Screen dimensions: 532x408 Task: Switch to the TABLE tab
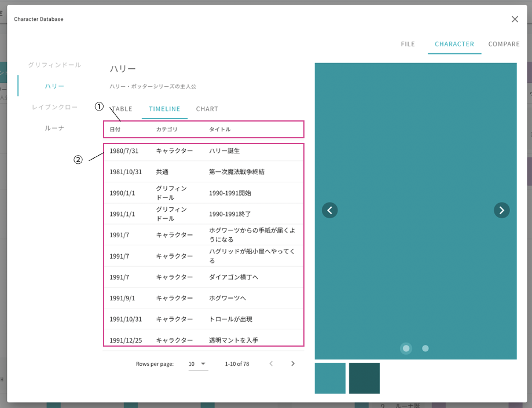tap(122, 109)
